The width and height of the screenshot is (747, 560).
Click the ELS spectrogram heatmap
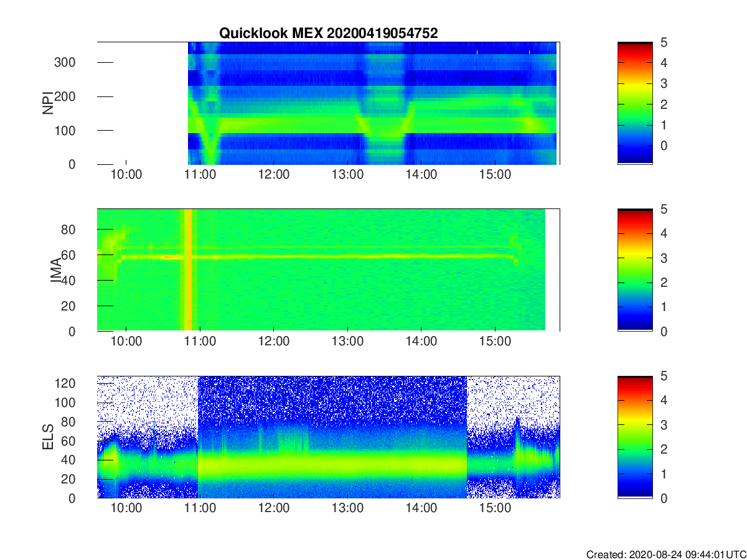(328, 437)
